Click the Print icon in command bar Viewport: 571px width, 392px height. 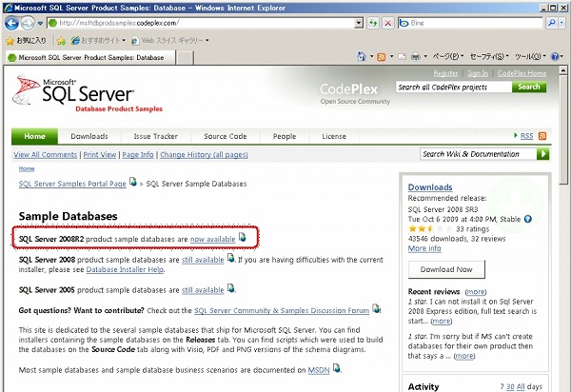tap(416, 56)
